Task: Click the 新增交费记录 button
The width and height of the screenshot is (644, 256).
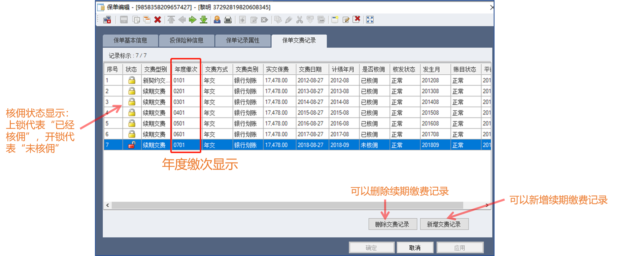Action: [x=444, y=224]
